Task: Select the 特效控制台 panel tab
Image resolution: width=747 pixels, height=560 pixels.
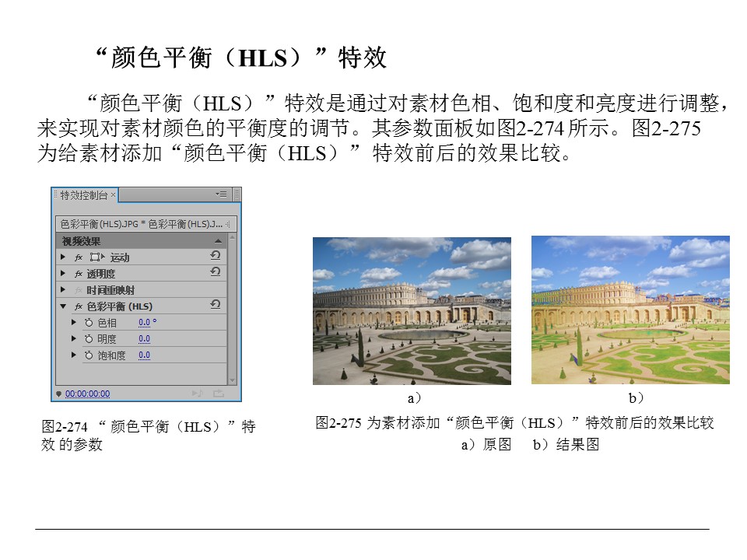Action: pos(84,194)
